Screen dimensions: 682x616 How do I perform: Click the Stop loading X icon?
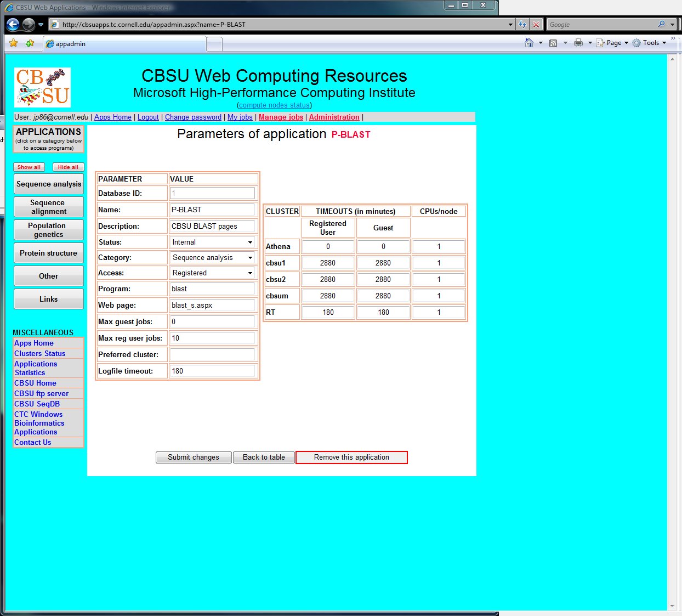[536, 25]
